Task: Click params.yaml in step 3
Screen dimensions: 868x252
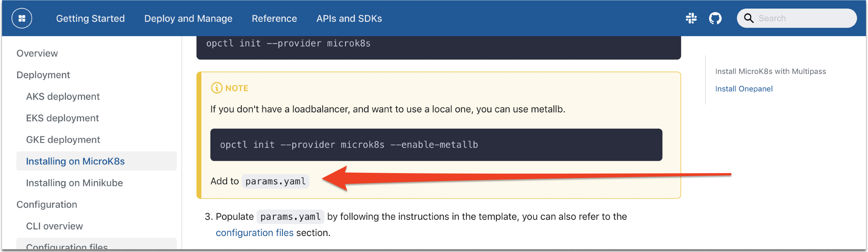Action: pos(290,217)
